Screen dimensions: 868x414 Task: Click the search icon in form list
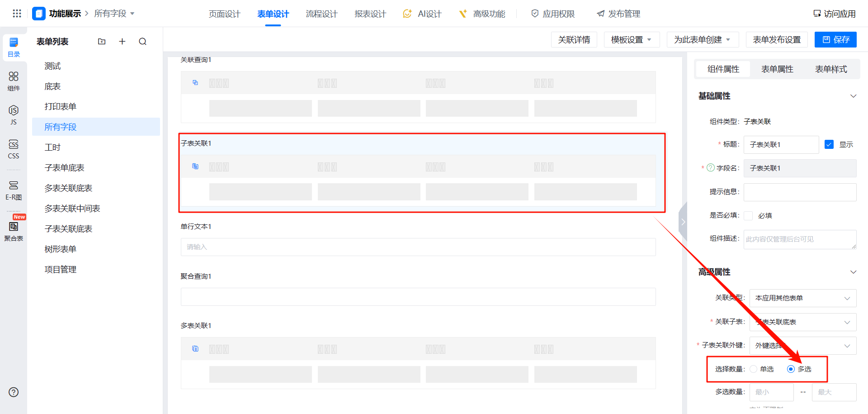[142, 42]
